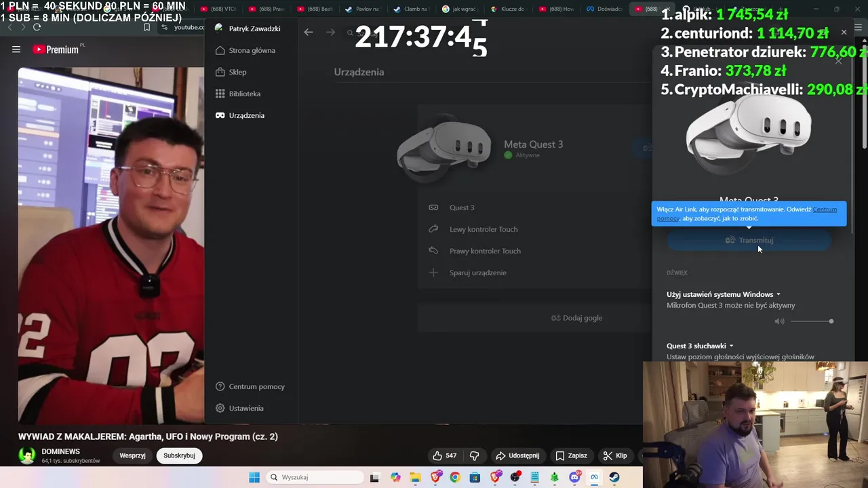Screen dimensions: 868x488
Task: Click Sparuj urządzenie to pair device
Action: pos(534,272)
